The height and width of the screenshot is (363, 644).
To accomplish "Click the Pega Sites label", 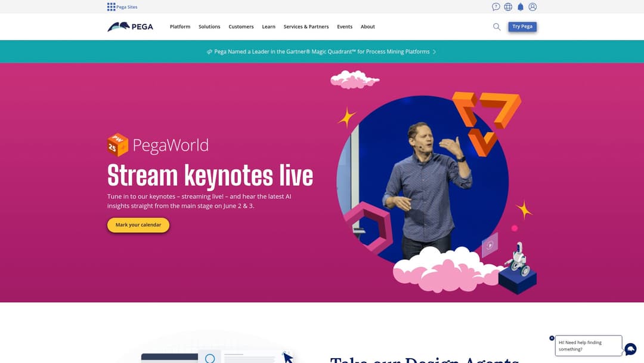I will 127,7.
